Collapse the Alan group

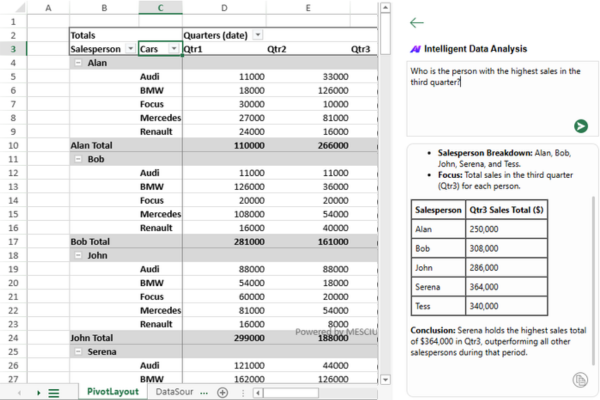(x=78, y=63)
